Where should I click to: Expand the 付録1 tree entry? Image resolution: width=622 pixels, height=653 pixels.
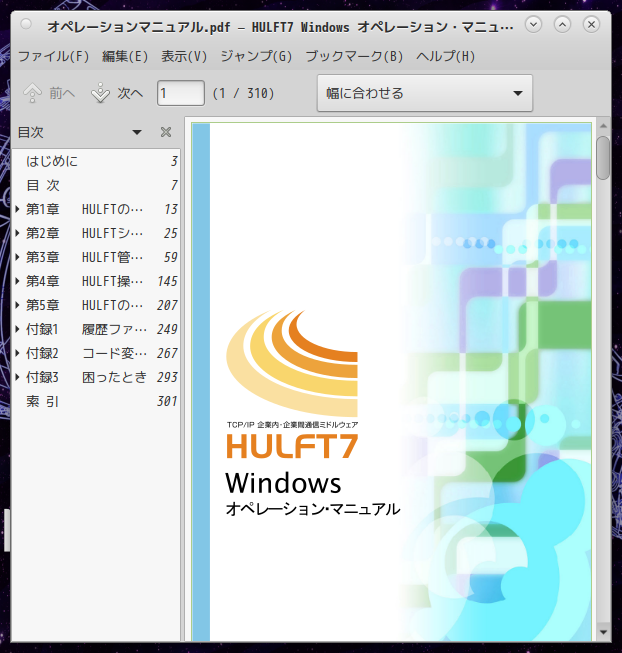point(17,329)
